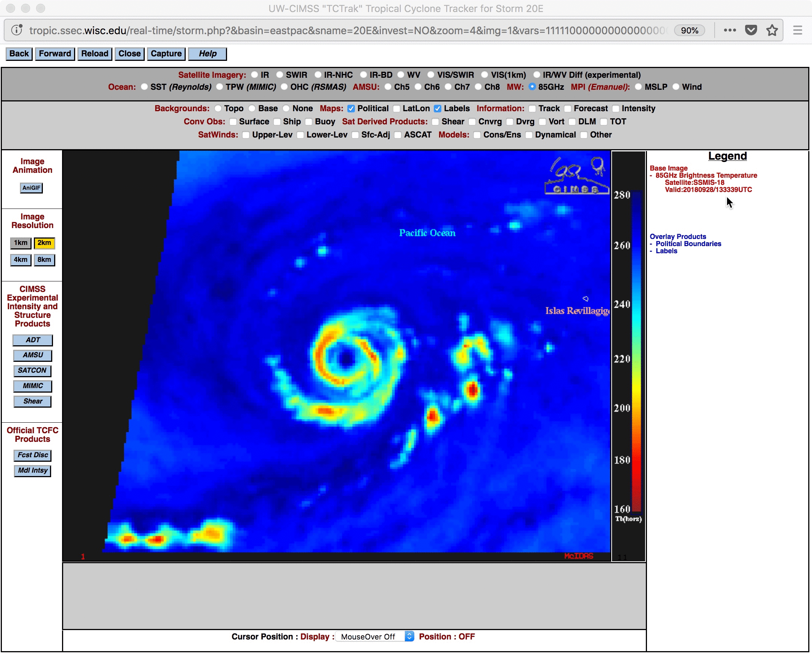Viewport: 812px width, 653px height.
Task: Open the Shear product button
Action: click(33, 402)
